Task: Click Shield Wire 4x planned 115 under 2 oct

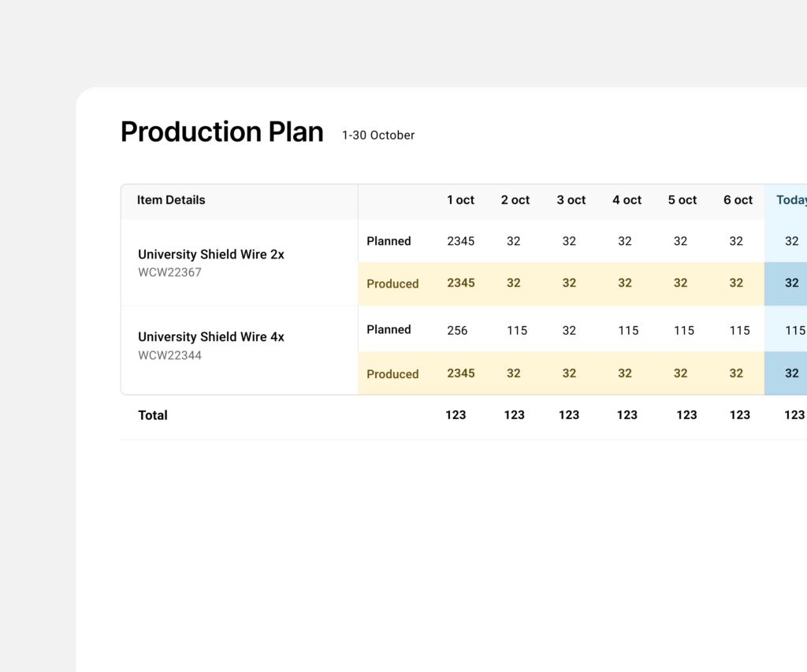Action: pos(517,331)
